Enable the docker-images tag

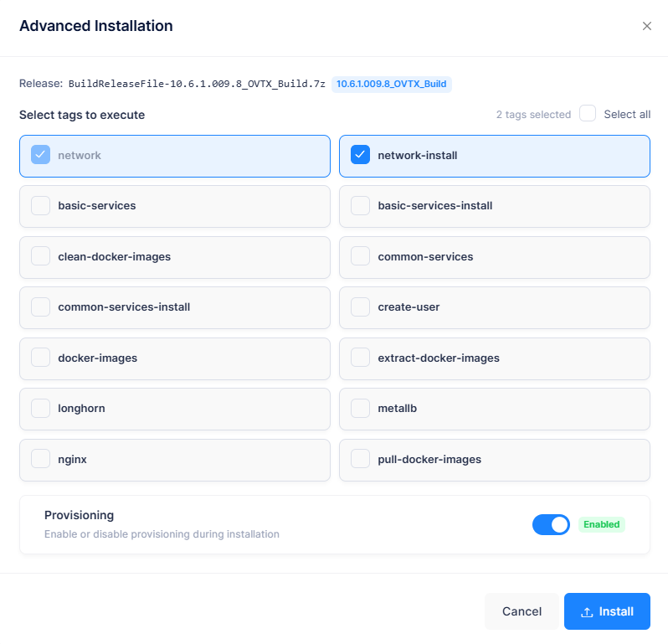click(x=175, y=359)
